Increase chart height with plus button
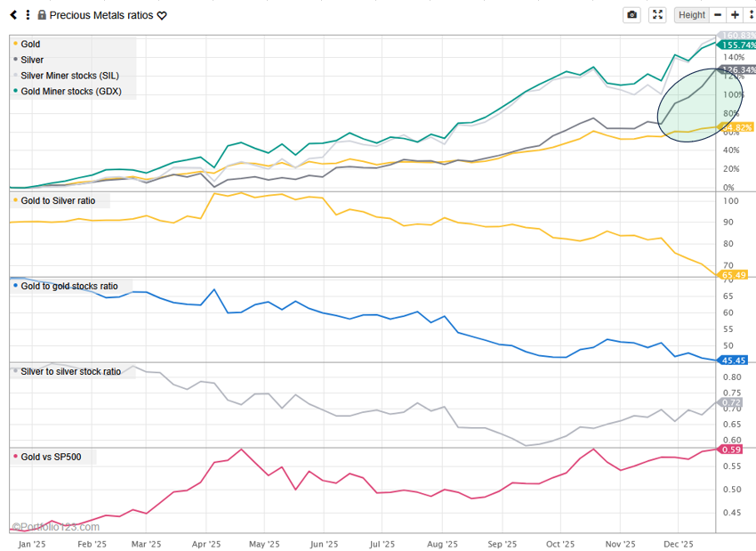This screenshot has height=551, width=756. click(x=735, y=15)
